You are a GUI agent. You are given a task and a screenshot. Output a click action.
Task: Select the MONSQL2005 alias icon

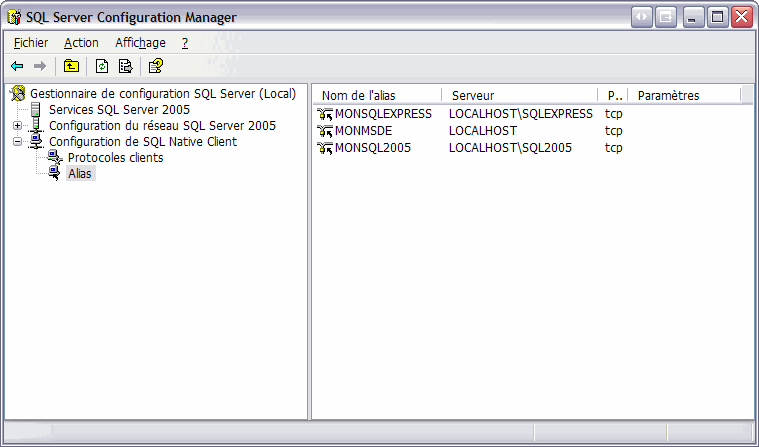(x=325, y=148)
